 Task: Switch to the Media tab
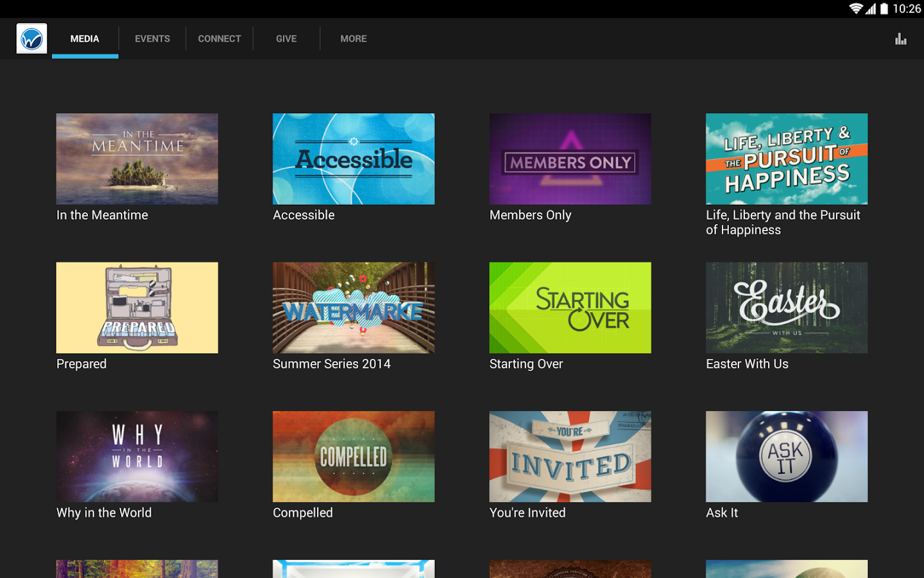tap(85, 39)
